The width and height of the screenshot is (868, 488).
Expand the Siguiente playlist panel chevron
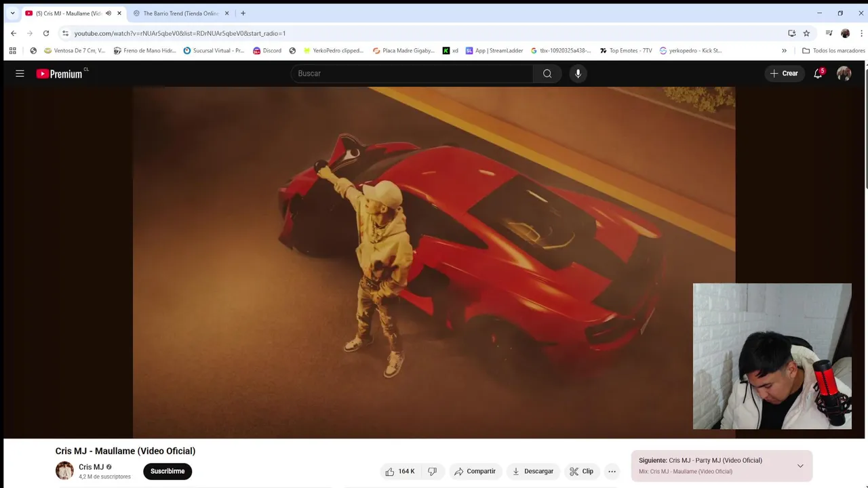click(x=800, y=466)
